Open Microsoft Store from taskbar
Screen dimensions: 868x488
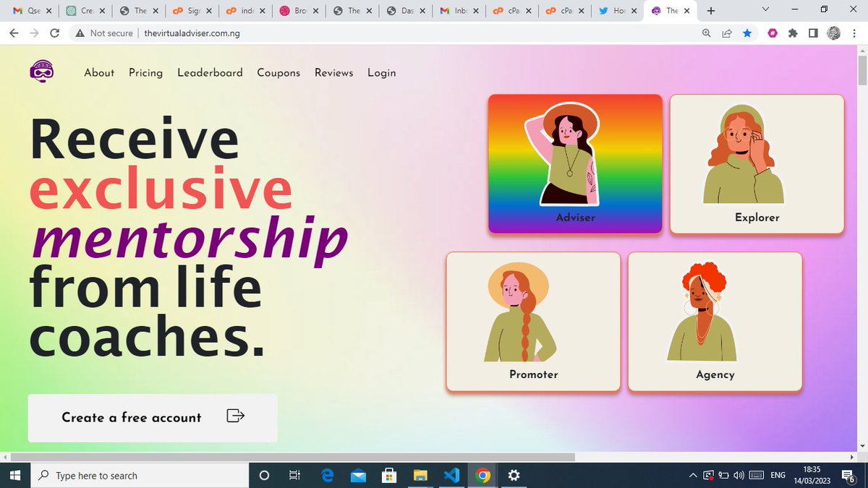(389, 476)
